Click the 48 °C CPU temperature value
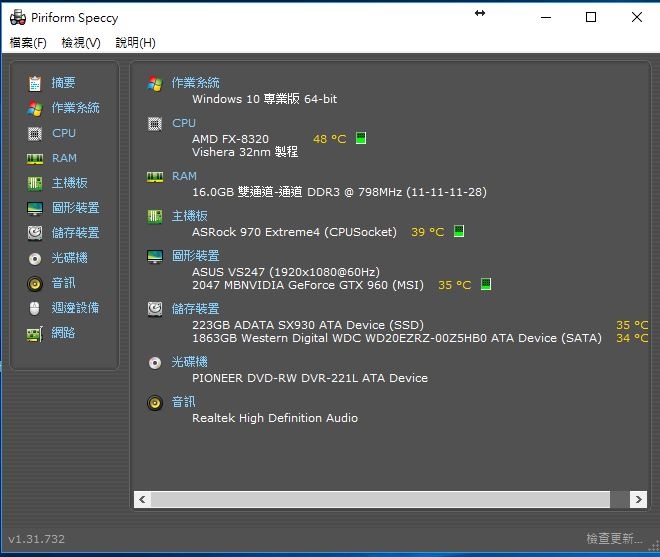The image size is (660, 557). (330, 139)
